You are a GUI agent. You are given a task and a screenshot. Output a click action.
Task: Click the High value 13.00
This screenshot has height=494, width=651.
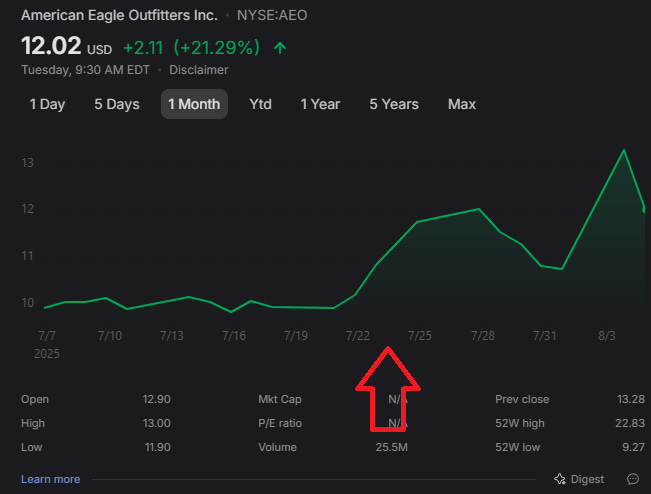click(157, 423)
